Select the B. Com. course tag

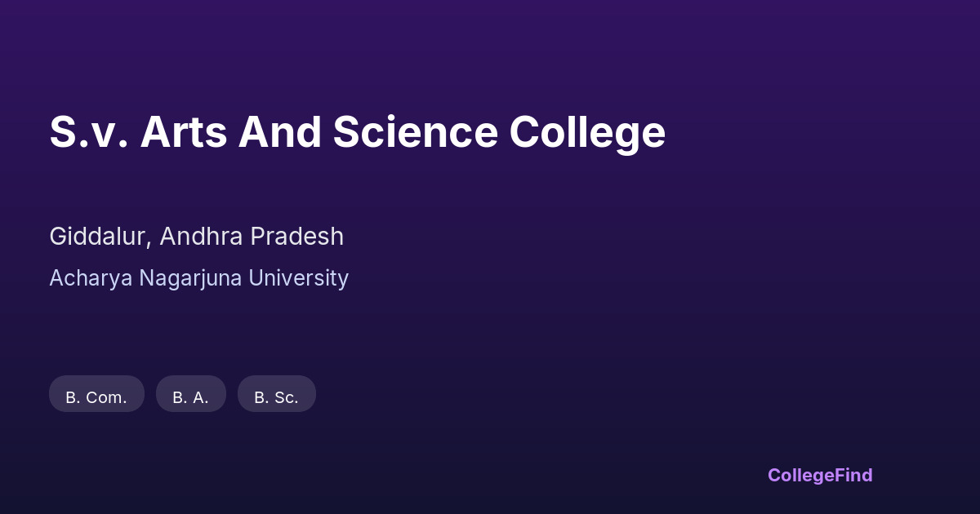96,397
